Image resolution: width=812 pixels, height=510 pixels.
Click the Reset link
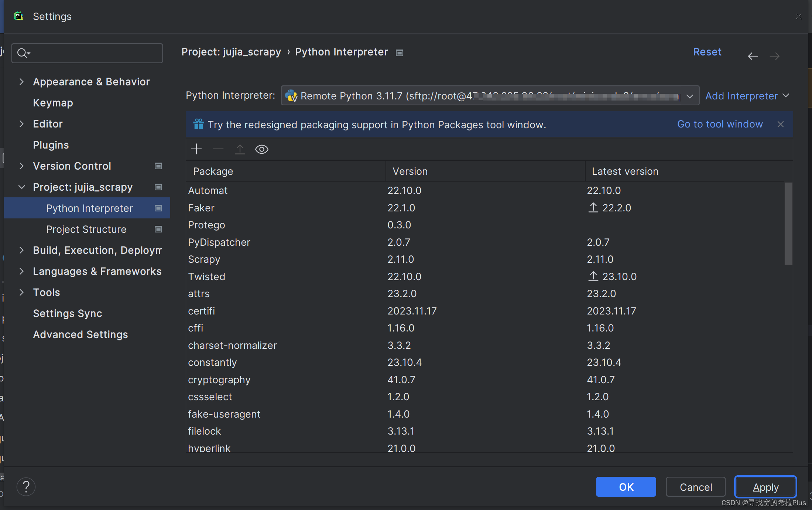point(707,52)
